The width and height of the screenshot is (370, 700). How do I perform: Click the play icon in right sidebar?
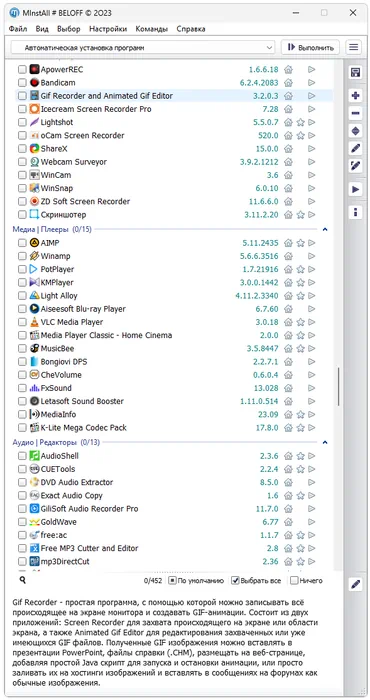(355, 190)
